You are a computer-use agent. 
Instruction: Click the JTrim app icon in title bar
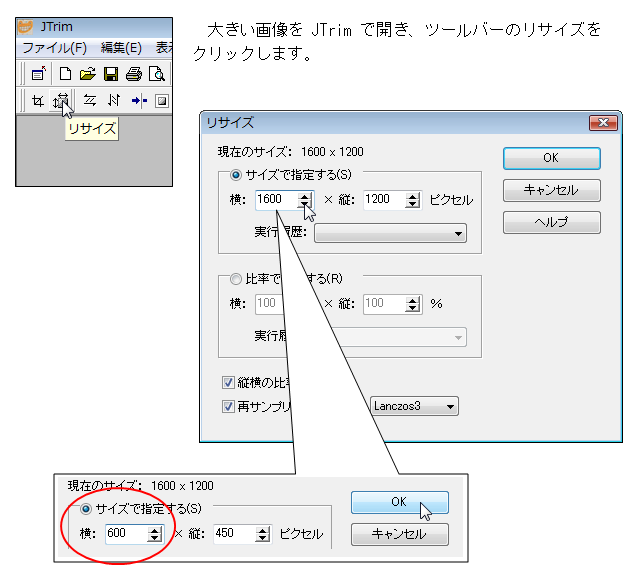[26, 27]
